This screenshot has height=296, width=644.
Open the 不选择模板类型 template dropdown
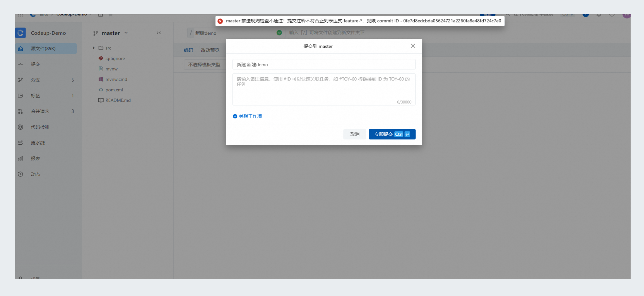[204, 65]
